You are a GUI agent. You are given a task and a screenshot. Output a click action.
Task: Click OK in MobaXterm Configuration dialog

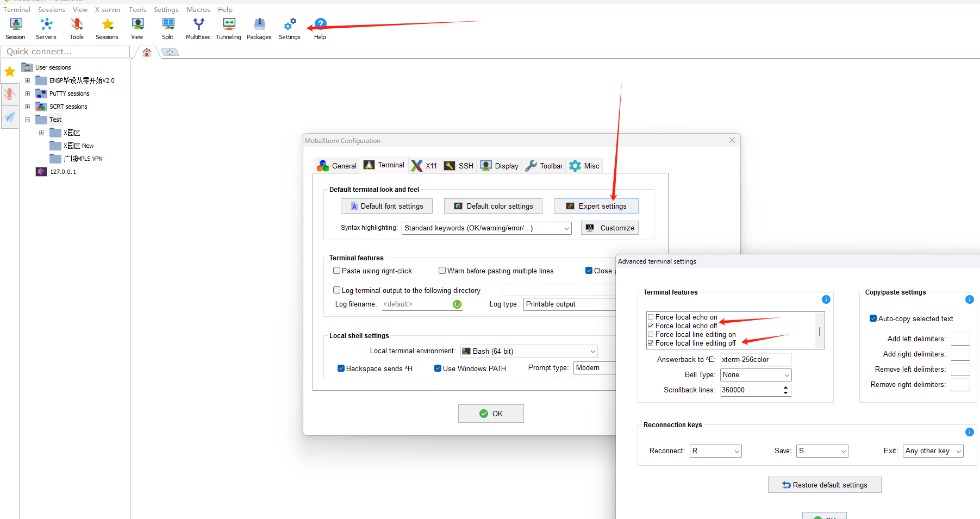[x=491, y=414]
